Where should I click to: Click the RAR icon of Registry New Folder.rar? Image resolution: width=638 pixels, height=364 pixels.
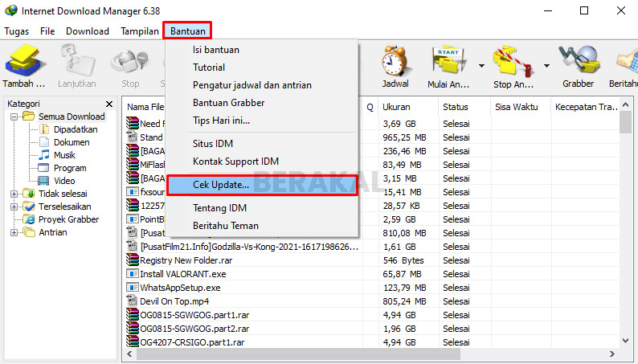133,260
